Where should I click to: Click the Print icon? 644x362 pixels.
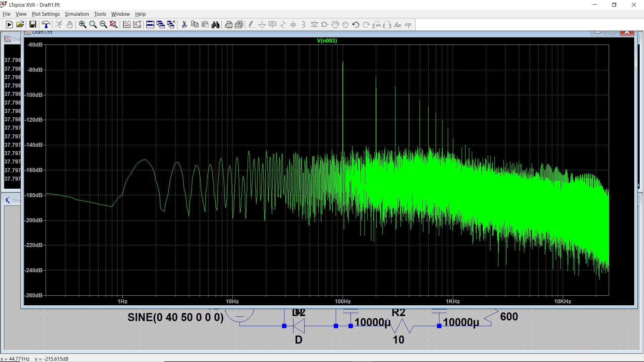click(229, 24)
